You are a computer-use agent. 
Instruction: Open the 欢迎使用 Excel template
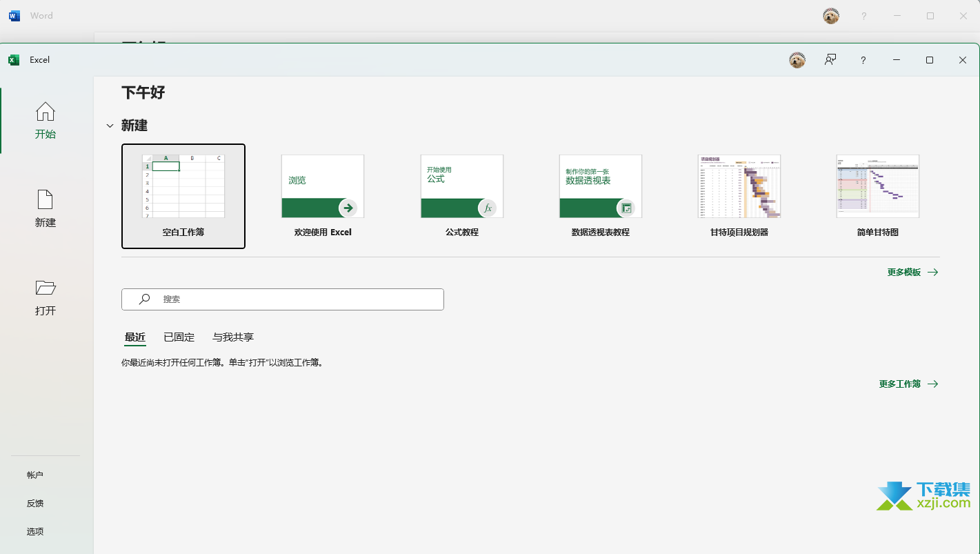[323, 196]
